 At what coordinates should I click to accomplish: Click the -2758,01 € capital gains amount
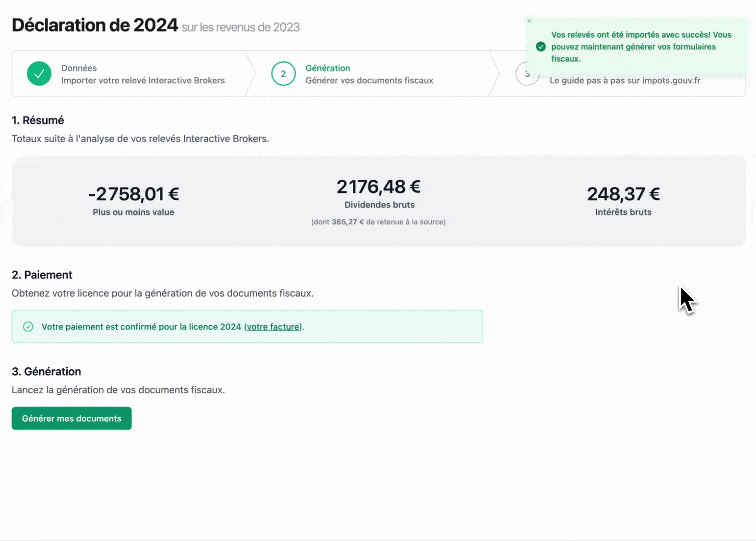(133, 194)
